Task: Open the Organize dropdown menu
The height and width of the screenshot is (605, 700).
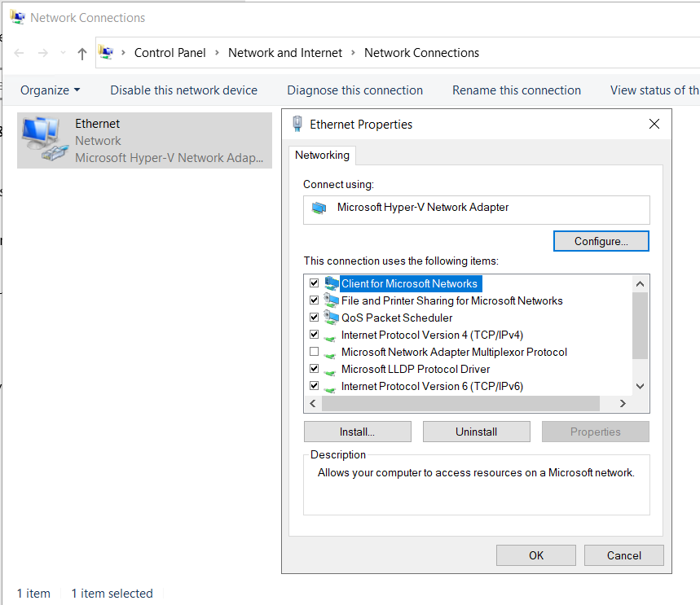Action: coord(50,90)
